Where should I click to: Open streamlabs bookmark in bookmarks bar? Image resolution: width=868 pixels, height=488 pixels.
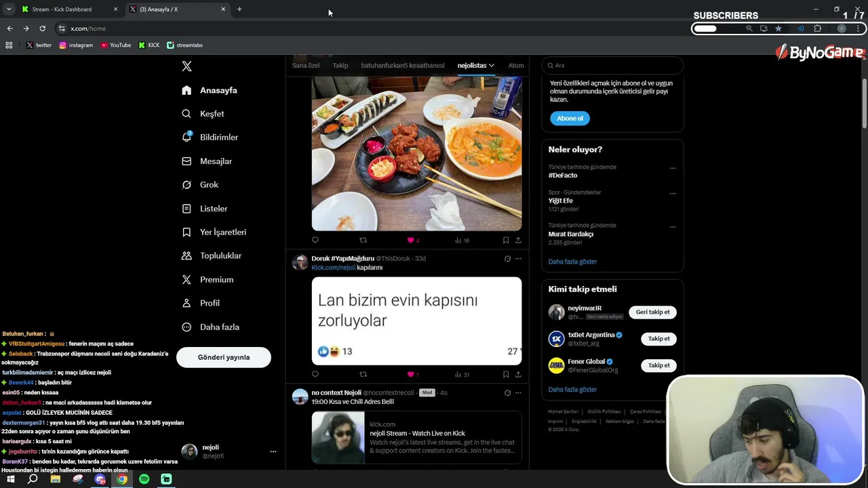pos(184,45)
